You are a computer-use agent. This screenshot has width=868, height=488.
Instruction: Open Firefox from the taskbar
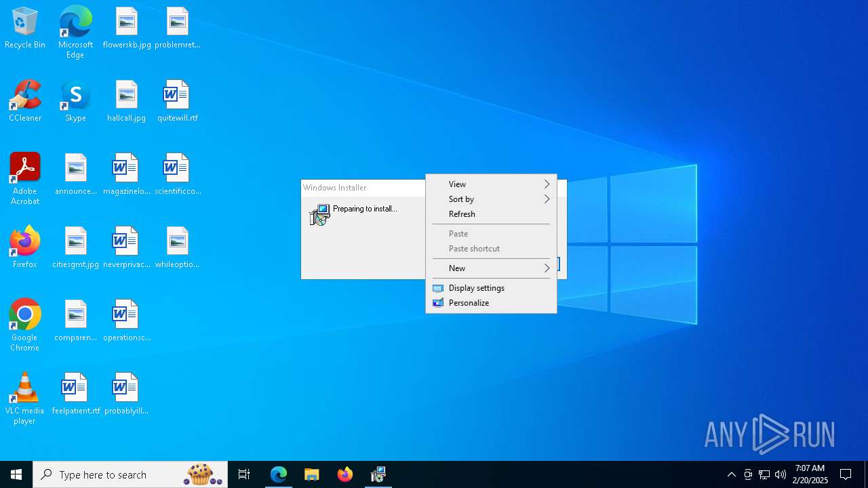345,474
